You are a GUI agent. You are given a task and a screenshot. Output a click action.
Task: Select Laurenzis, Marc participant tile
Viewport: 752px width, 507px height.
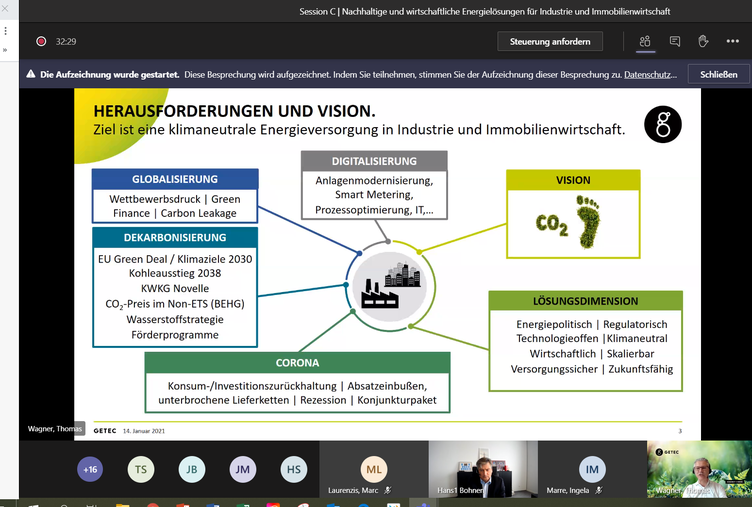point(373,469)
